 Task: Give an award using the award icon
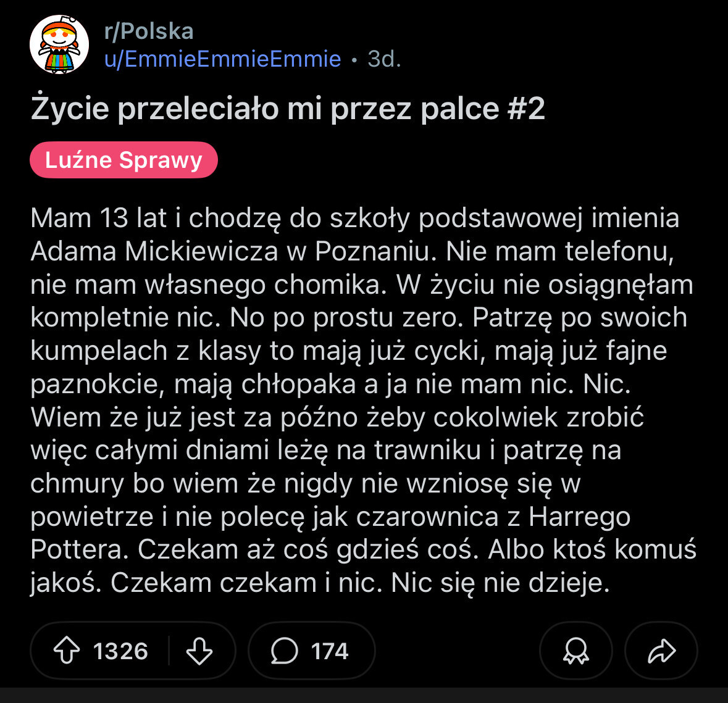575,651
